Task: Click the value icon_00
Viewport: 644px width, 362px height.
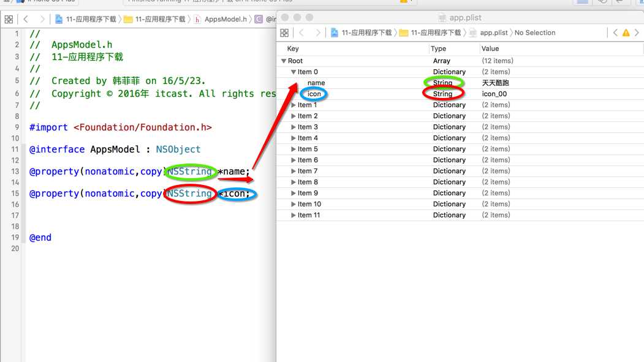Action: tap(494, 94)
